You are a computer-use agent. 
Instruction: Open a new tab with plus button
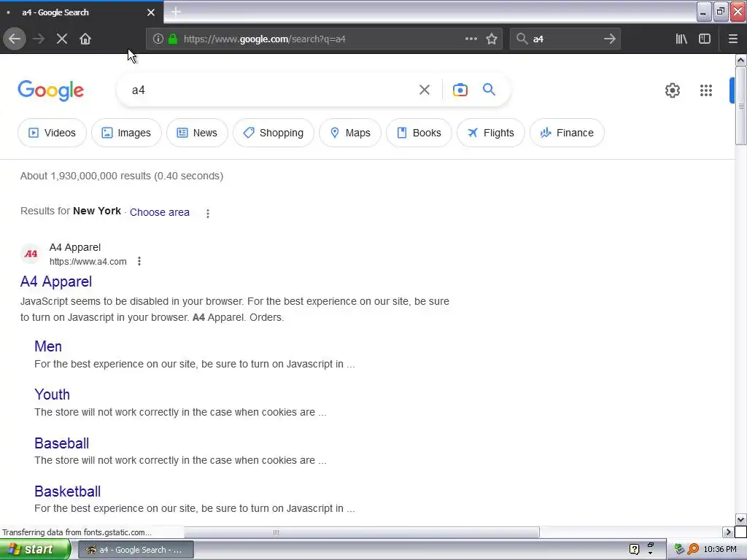point(176,12)
